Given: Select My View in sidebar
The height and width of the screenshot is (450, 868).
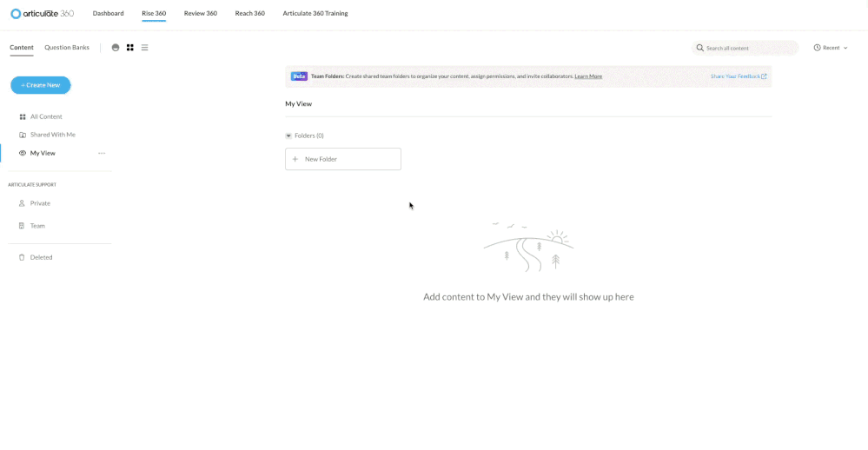Looking at the screenshot, I should tap(43, 153).
